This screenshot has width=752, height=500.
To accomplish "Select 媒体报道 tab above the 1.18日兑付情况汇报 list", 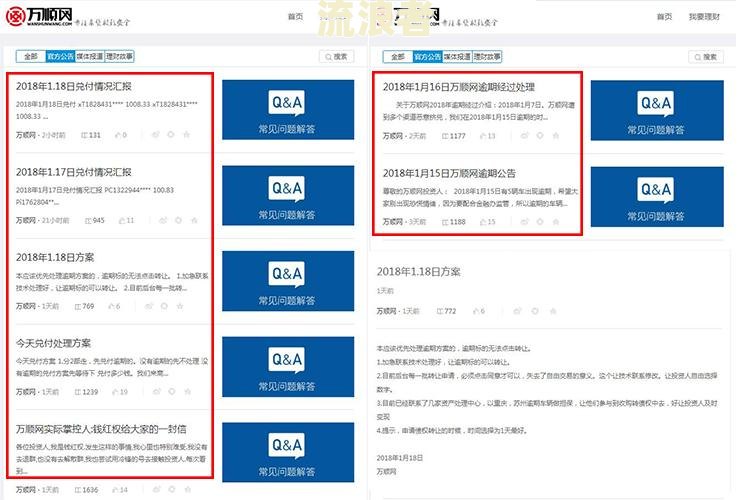I will coord(90,57).
